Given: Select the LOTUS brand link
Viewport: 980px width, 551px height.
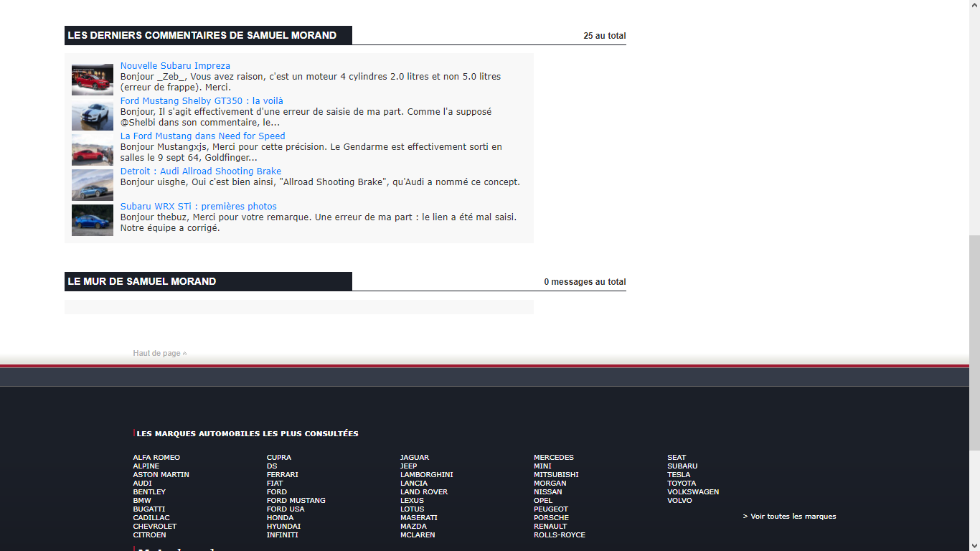Looking at the screenshot, I should (413, 509).
